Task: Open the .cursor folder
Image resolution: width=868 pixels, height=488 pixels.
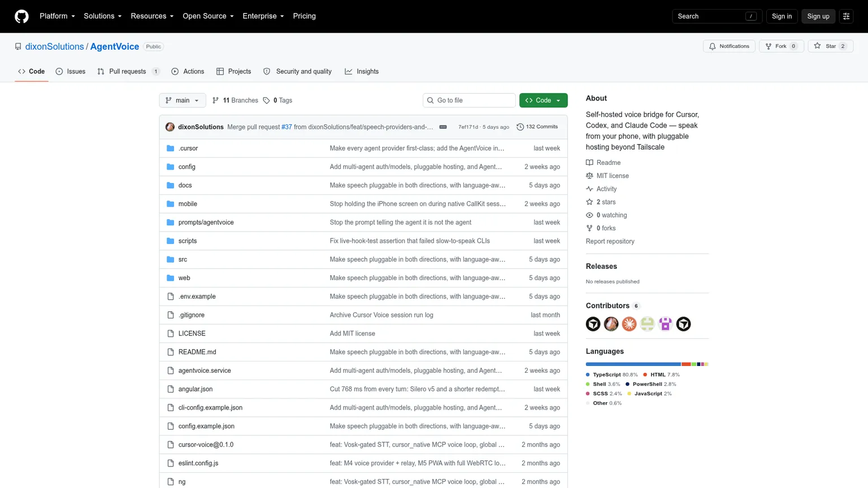Action: 188,149
